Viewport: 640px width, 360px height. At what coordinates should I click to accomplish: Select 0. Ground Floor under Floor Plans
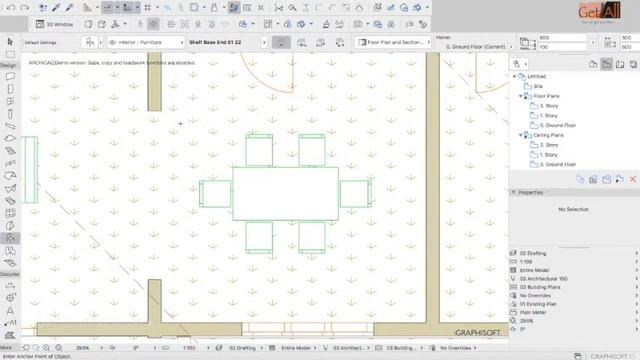tap(557, 125)
